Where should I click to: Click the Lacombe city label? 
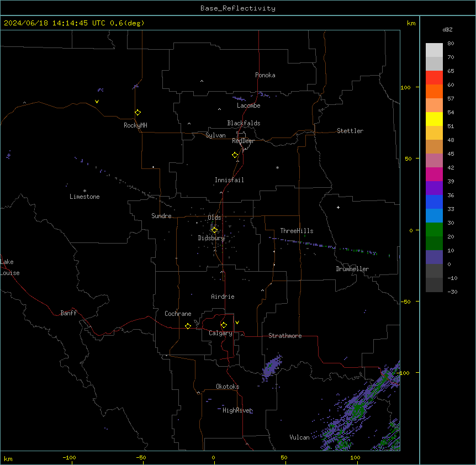[x=248, y=105]
